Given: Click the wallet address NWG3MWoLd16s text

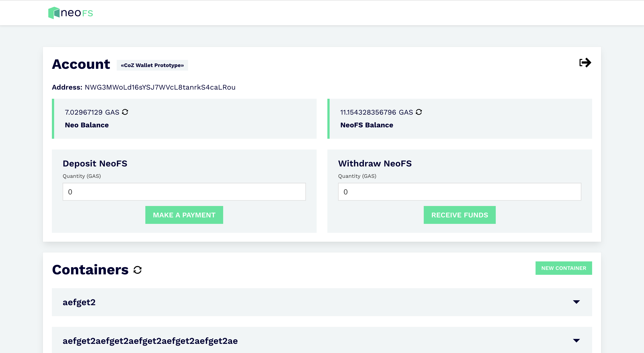Looking at the screenshot, I should [x=160, y=87].
